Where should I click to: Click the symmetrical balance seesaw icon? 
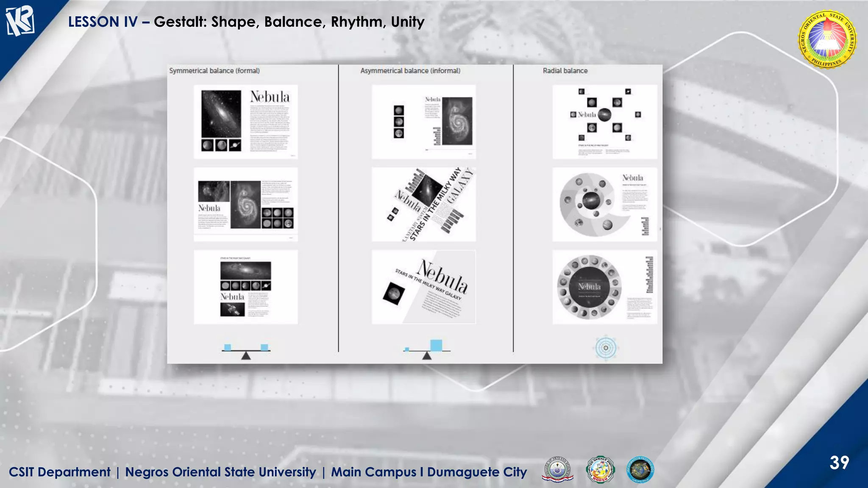point(246,351)
